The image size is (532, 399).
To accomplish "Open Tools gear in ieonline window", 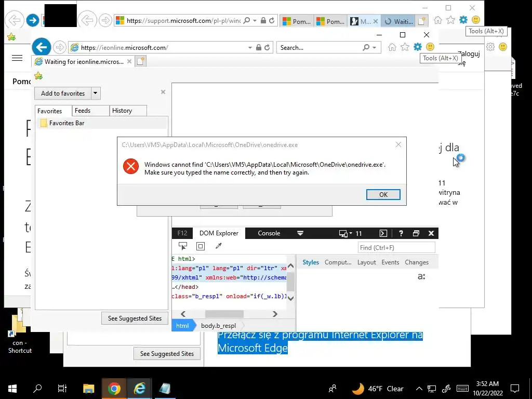I will tap(417, 47).
